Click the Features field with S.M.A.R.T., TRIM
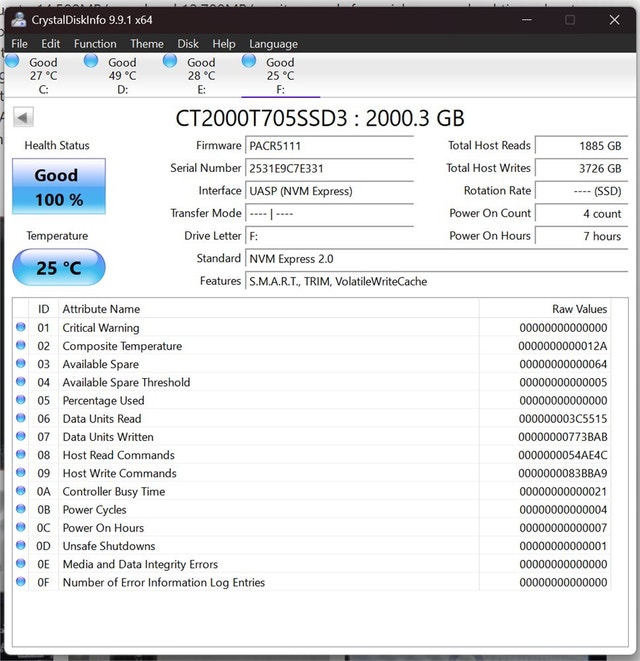The width and height of the screenshot is (640, 661). [x=436, y=281]
